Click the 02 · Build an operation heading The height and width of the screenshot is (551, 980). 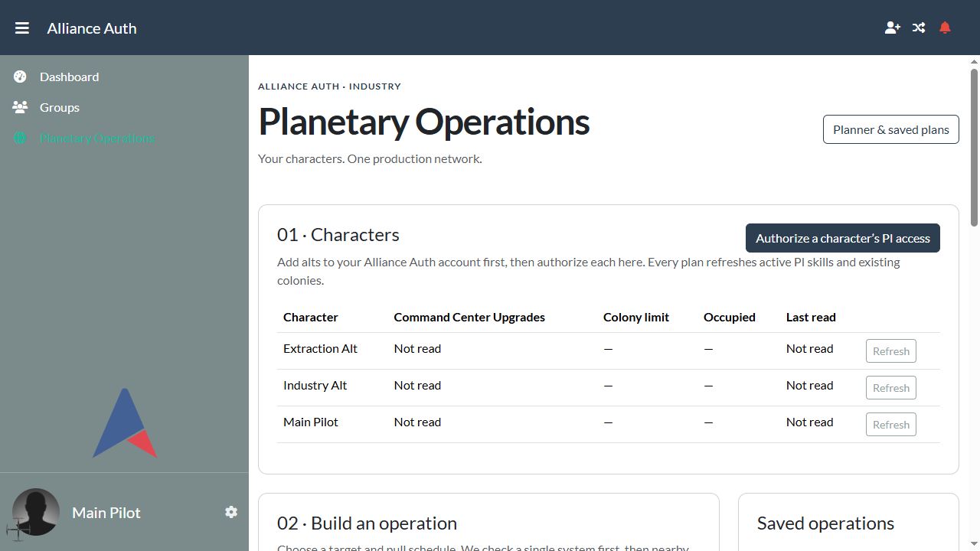367,523
